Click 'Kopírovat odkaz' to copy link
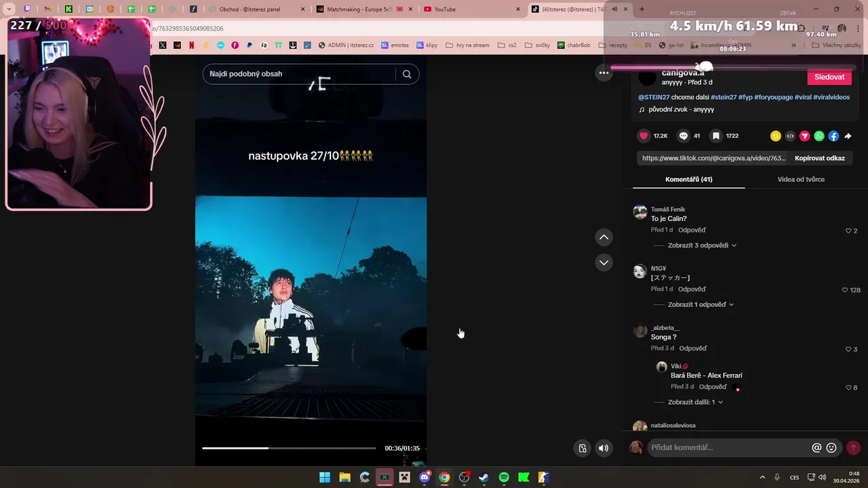 pyautogui.click(x=820, y=158)
